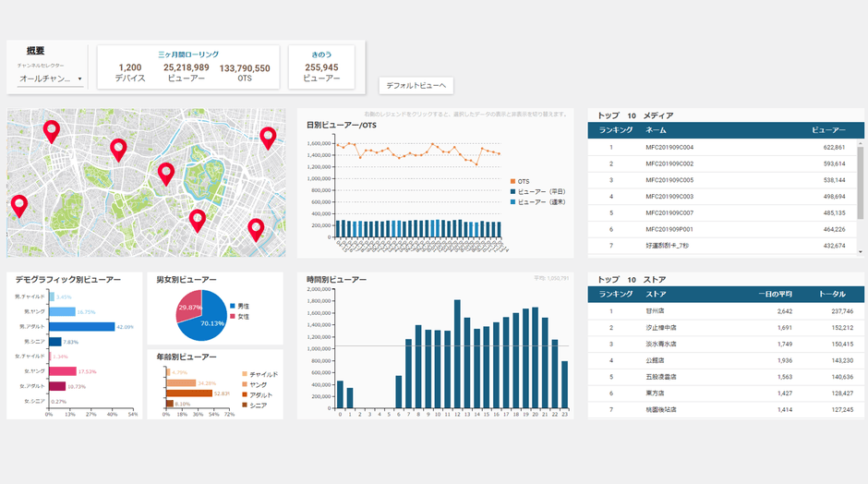Open media row MFC201909C004
The image size is (868, 484).
[x=669, y=147]
